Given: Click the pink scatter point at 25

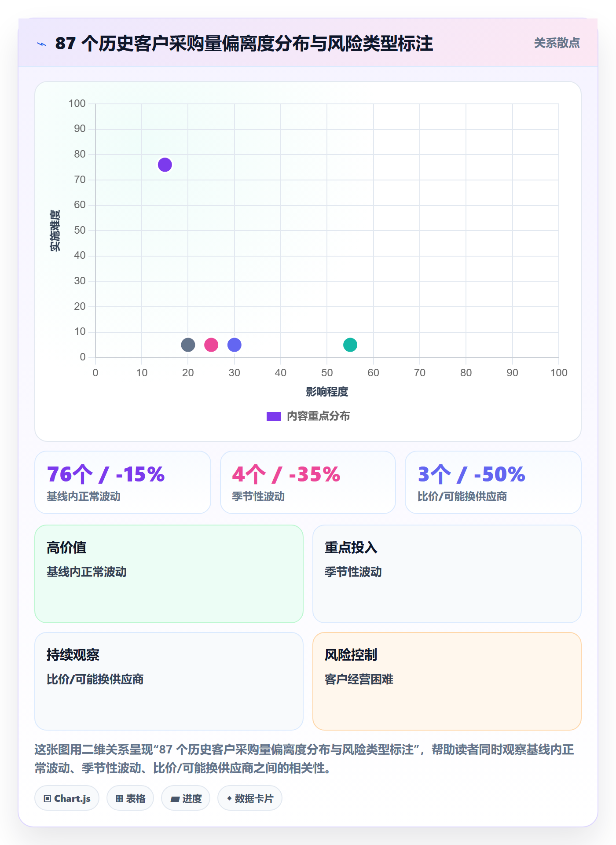Looking at the screenshot, I should pos(211,345).
